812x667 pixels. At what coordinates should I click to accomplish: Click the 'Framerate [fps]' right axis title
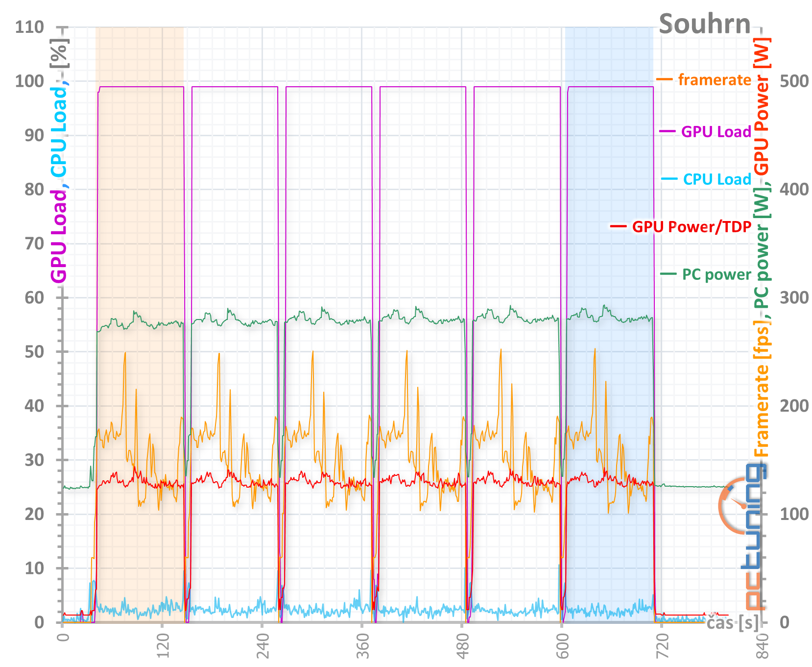762,389
